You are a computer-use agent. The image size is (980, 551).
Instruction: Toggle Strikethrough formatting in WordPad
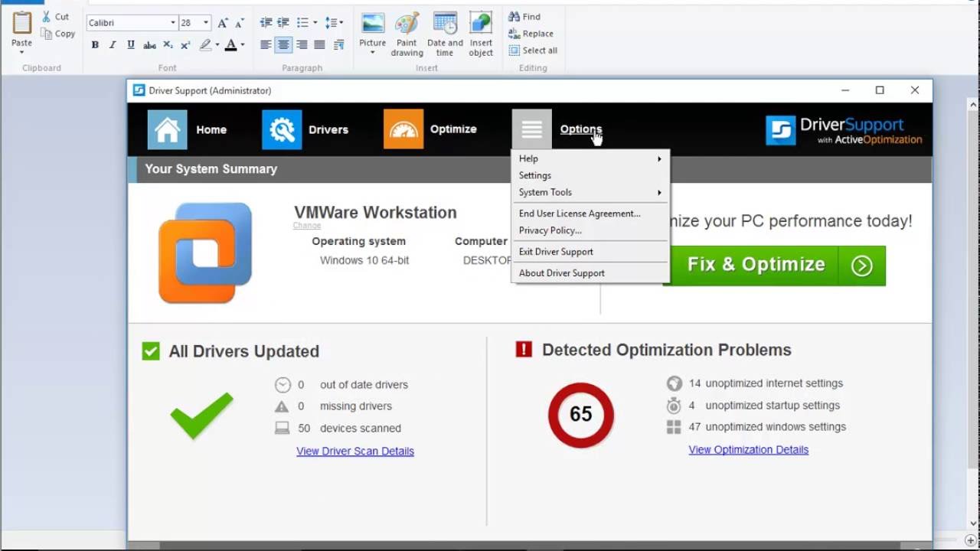tap(150, 45)
